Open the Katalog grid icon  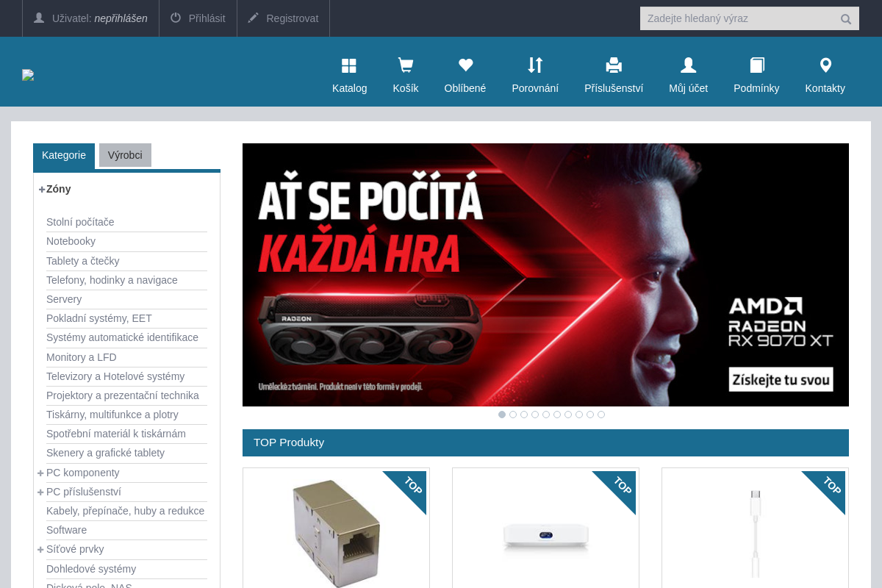[x=349, y=66]
